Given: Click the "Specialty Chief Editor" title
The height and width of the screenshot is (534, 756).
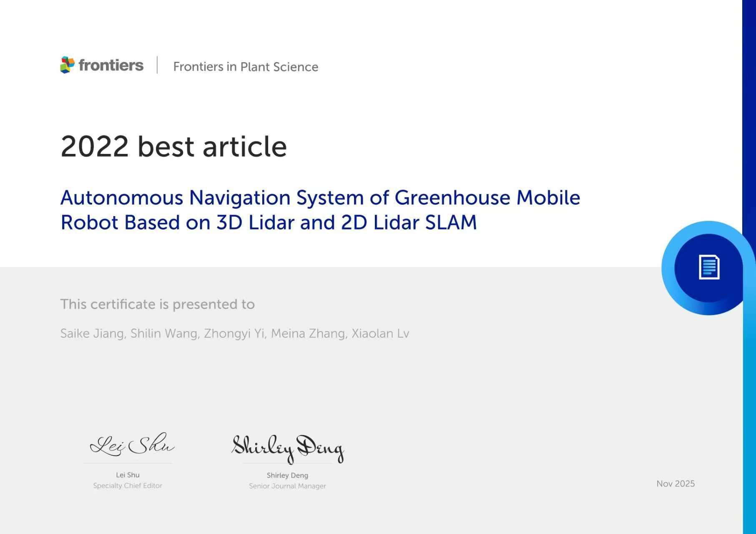Looking at the screenshot, I should point(128,486).
